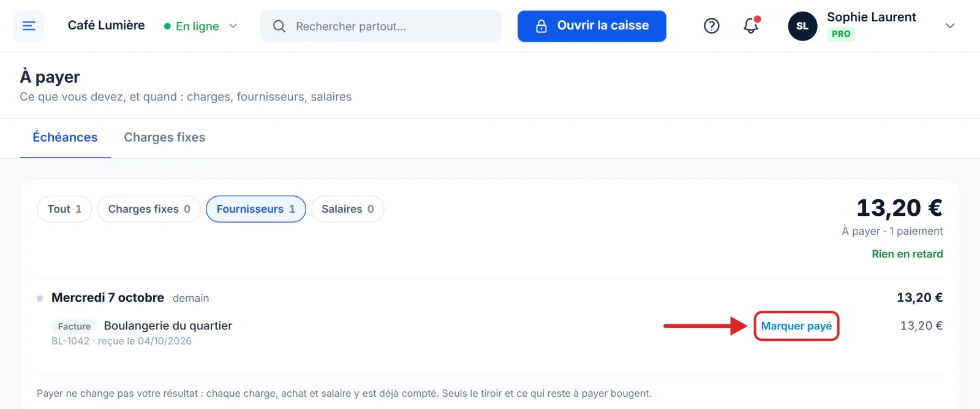Click Ouvrir la caisse button
This screenshot has height=409, width=980.
pos(592,26)
